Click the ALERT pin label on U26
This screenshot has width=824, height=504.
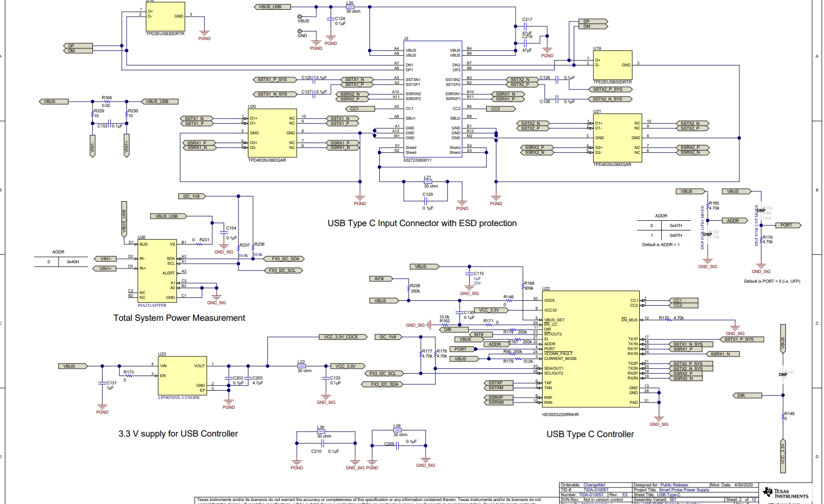[x=169, y=273]
